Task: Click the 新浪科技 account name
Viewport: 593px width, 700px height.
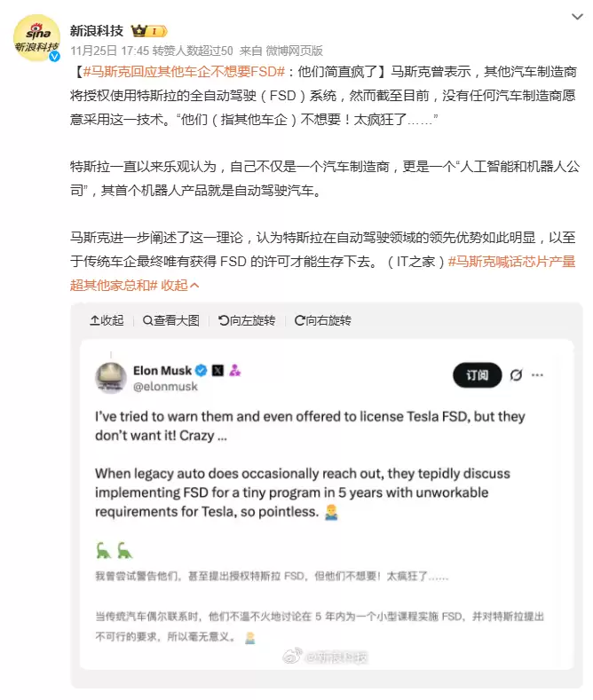Action: click(x=97, y=31)
